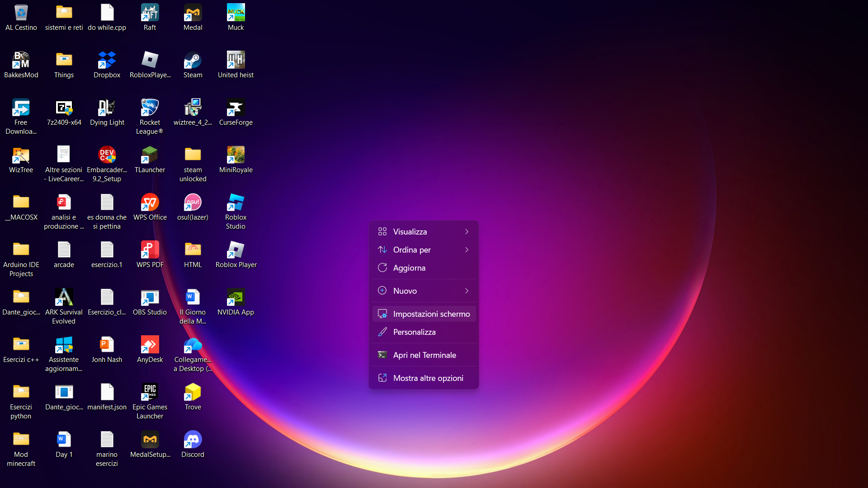The height and width of the screenshot is (488, 868).
Task: Select Personalizza in the context menu
Action: pyautogui.click(x=414, y=332)
